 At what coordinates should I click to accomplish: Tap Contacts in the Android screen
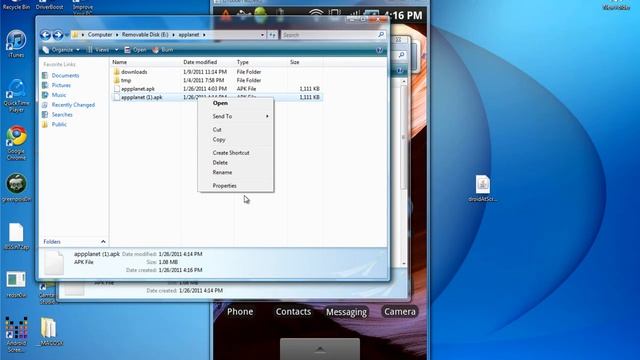coord(293,312)
